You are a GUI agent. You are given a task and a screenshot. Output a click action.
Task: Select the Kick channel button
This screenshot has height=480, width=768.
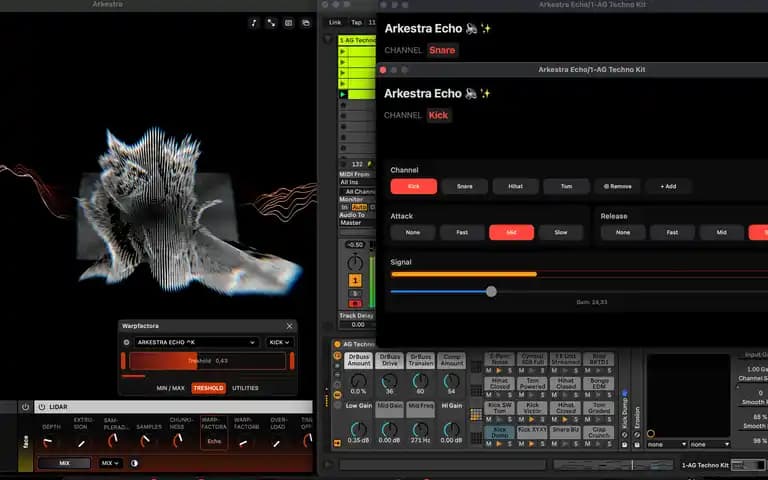pyautogui.click(x=414, y=187)
